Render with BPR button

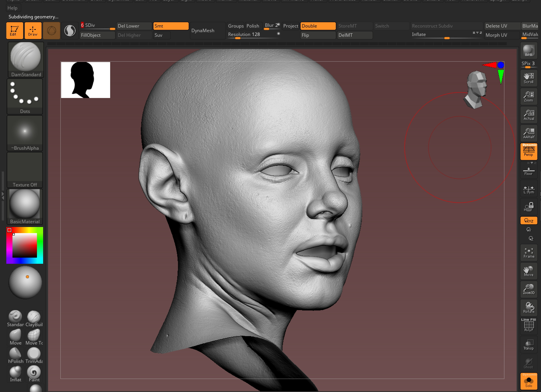pyautogui.click(x=529, y=51)
